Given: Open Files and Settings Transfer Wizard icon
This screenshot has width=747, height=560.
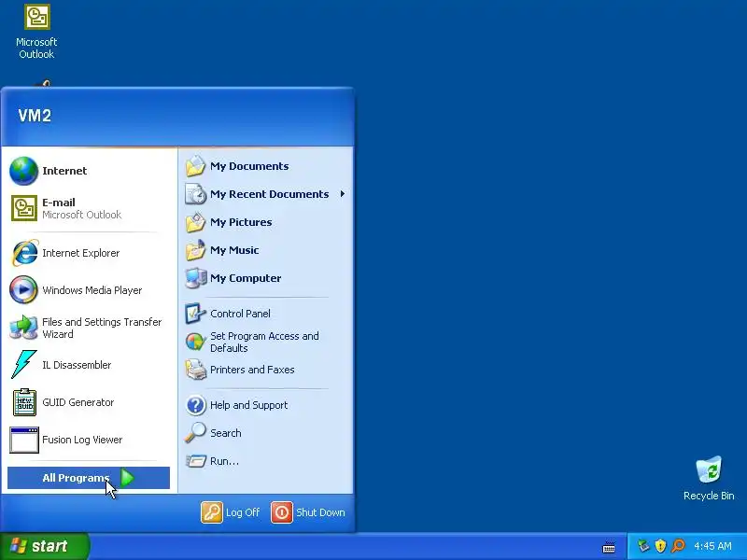Looking at the screenshot, I should [x=23, y=328].
